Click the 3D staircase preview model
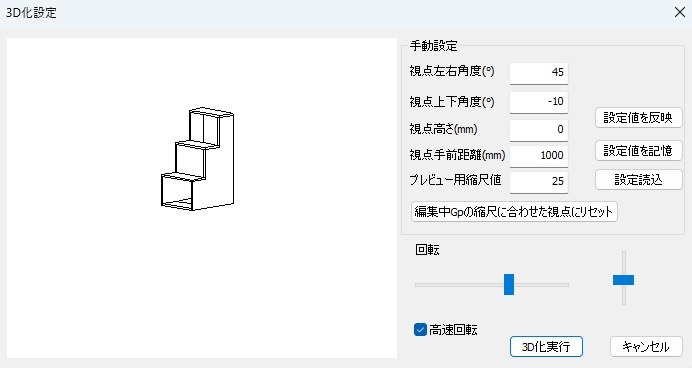 coord(198,159)
